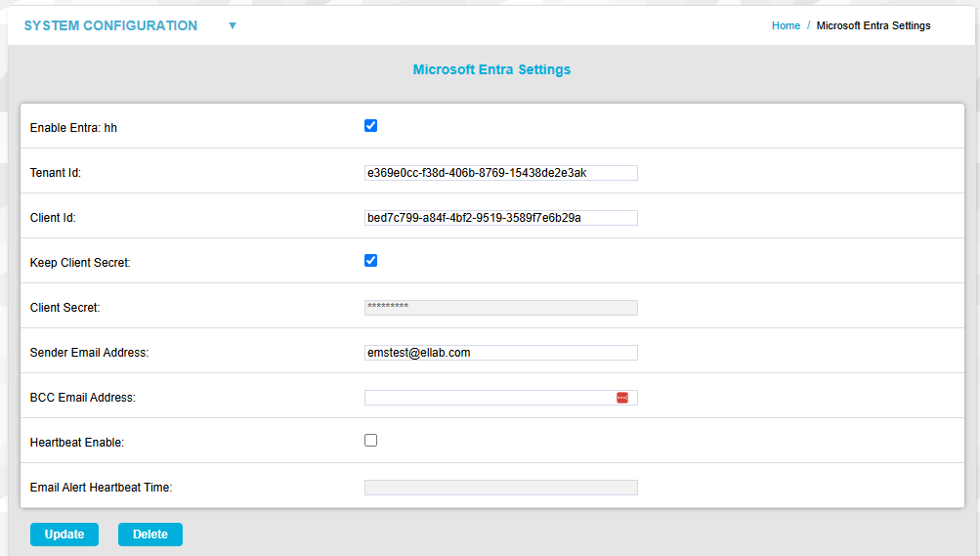Viewport: 980px width, 556px height.
Task: Click the red icon inside BCC Email field
Action: 622,398
